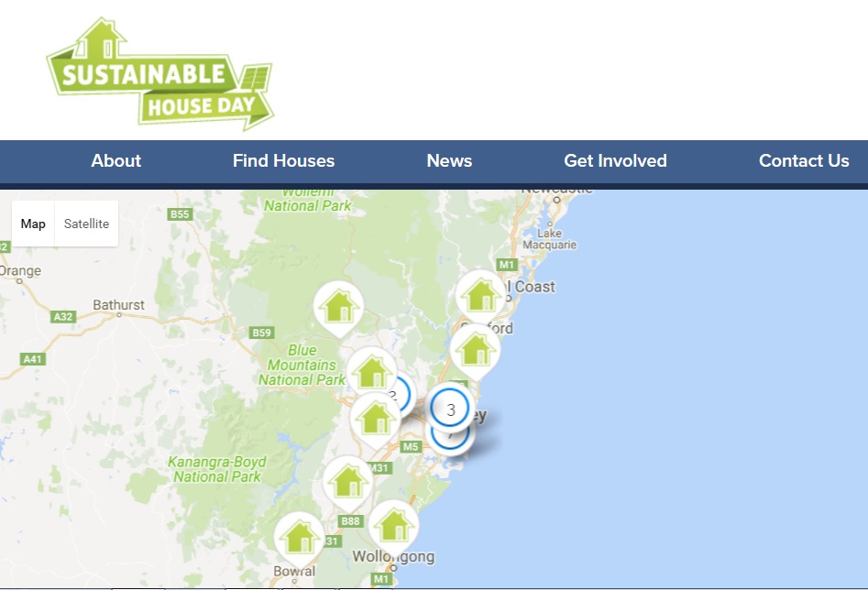Open the Get Involved page
868x590 pixels.
coord(615,160)
